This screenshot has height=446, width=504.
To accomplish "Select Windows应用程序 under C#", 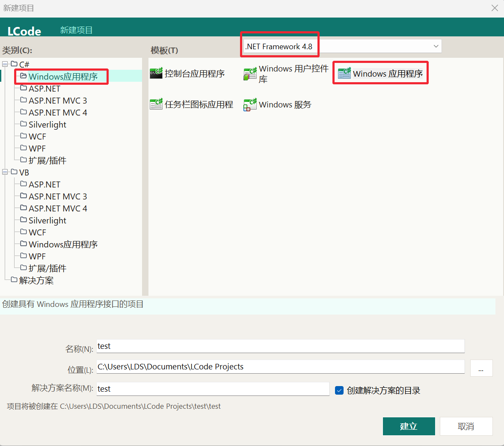I will coord(63,77).
